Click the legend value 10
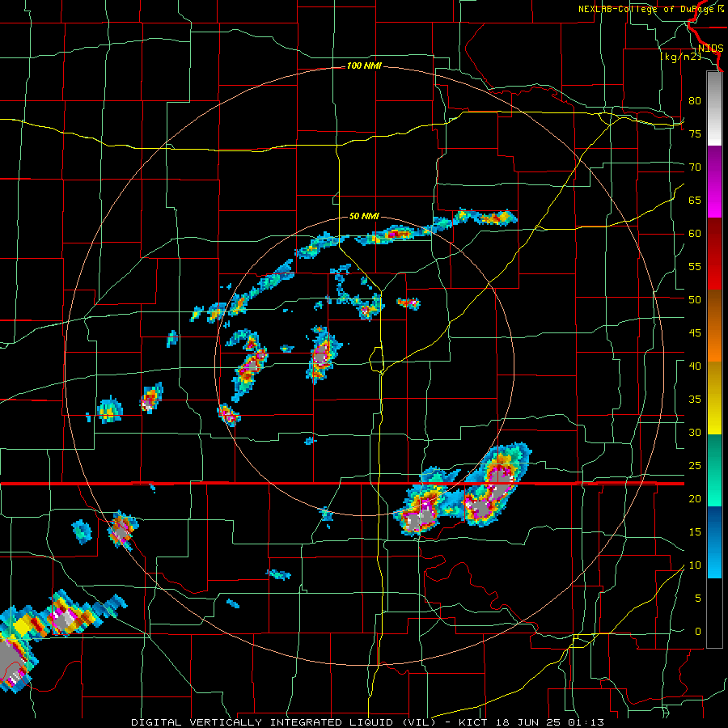Image resolution: width=728 pixels, height=728 pixels. (x=695, y=565)
